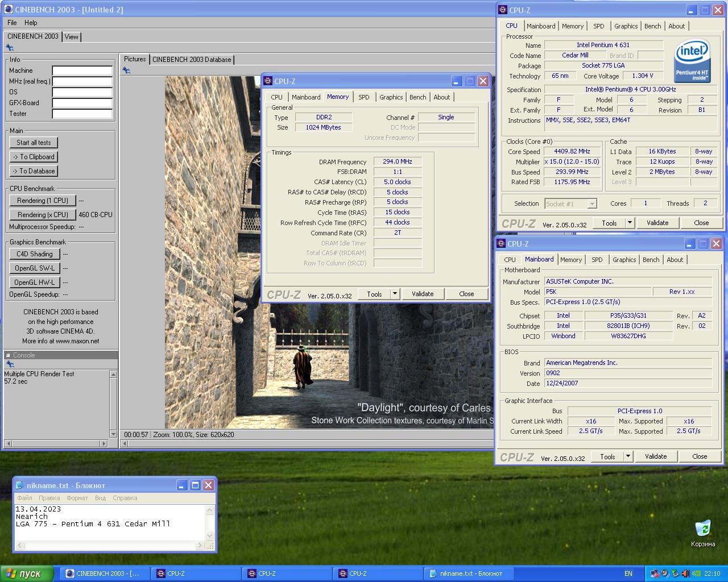728x582 pixels.
Task: Click the EN language indicator in taskbar
Action: (628, 573)
